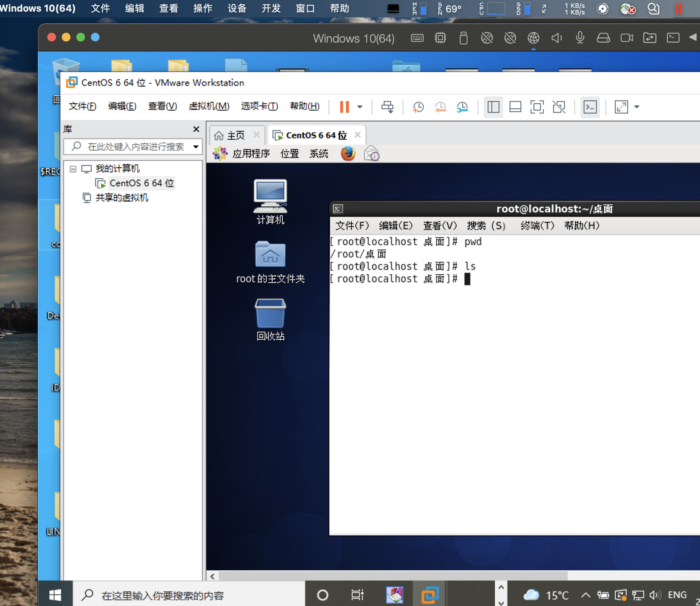Image resolution: width=700 pixels, height=606 pixels.
Task: Click the Unity mode toolbar icon
Action: tap(559, 107)
